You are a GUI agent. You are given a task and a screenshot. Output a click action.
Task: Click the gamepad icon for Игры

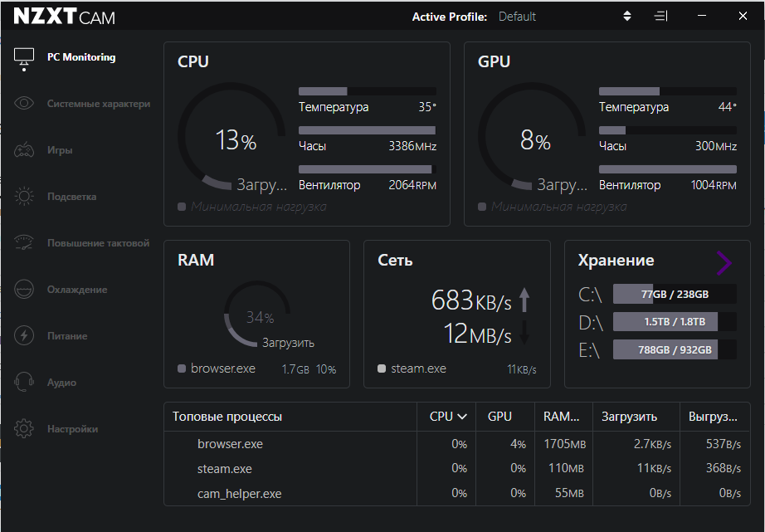coord(24,150)
